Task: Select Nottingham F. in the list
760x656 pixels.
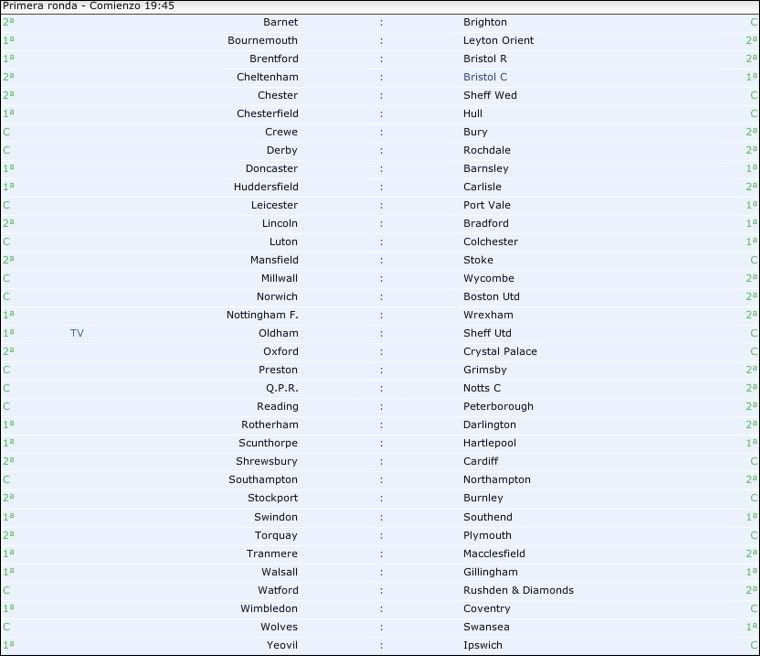Action: click(262, 315)
